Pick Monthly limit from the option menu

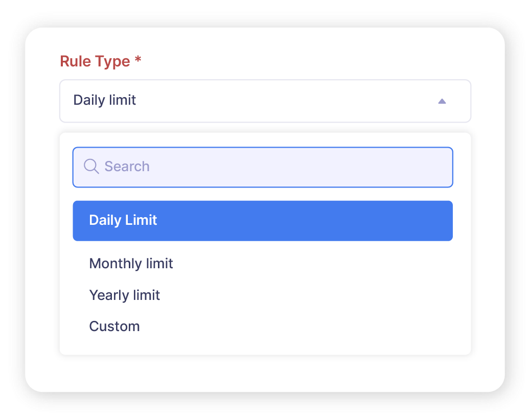131,264
